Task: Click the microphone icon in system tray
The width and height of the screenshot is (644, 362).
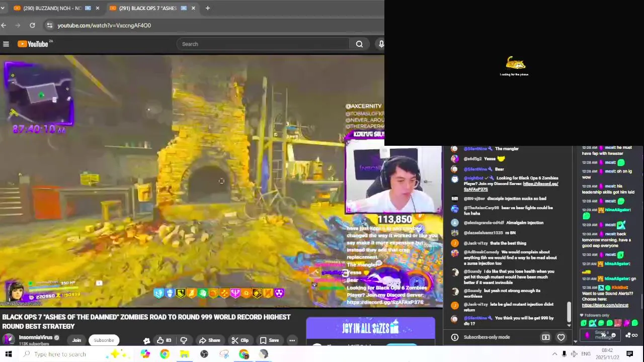Action: click(x=564, y=354)
